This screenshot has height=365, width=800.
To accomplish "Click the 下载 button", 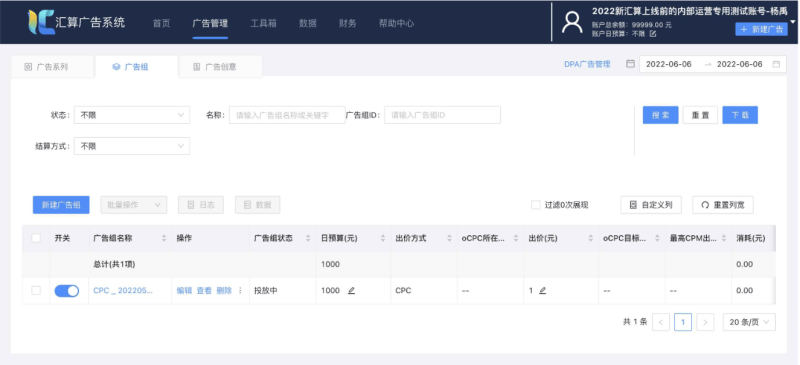I will tap(740, 115).
